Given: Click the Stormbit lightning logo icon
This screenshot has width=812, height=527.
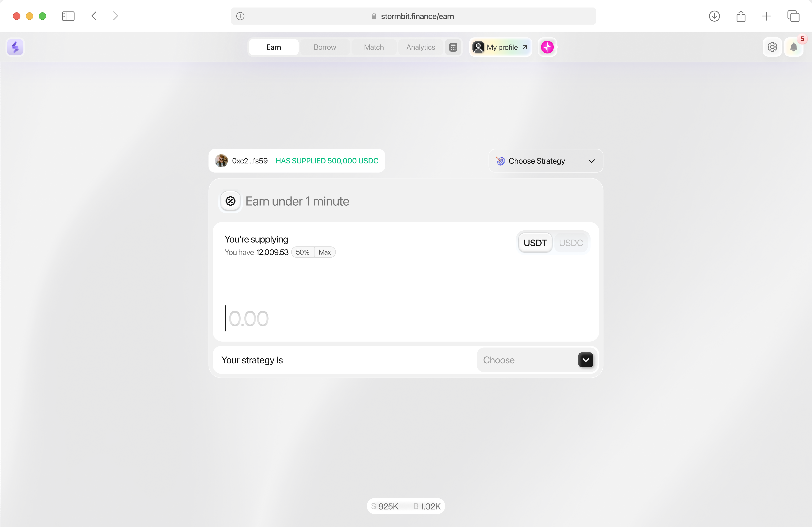Looking at the screenshot, I should pyautogui.click(x=15, y=47).
